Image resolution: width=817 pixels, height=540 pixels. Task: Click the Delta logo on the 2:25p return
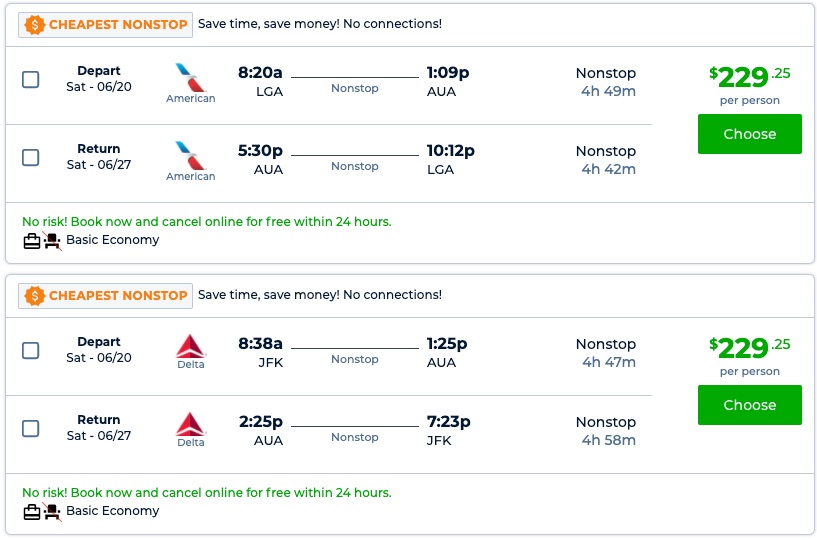click(190, 424)
